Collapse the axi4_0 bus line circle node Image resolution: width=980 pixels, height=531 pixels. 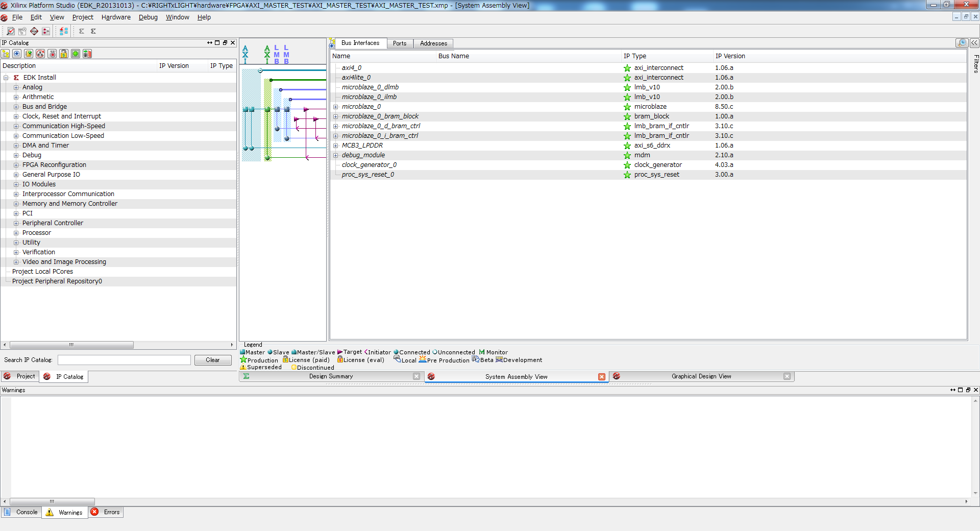(x=260, y=70)
